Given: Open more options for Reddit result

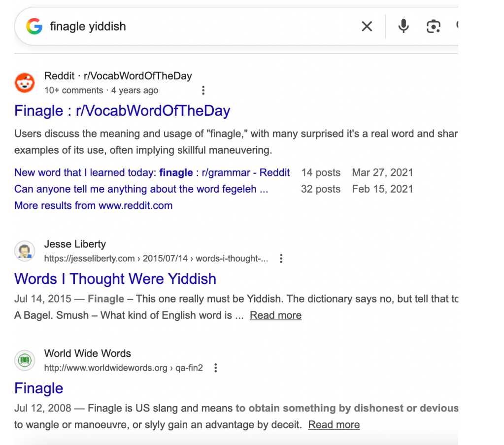Looking at the screenshot, I should (203, 90).
